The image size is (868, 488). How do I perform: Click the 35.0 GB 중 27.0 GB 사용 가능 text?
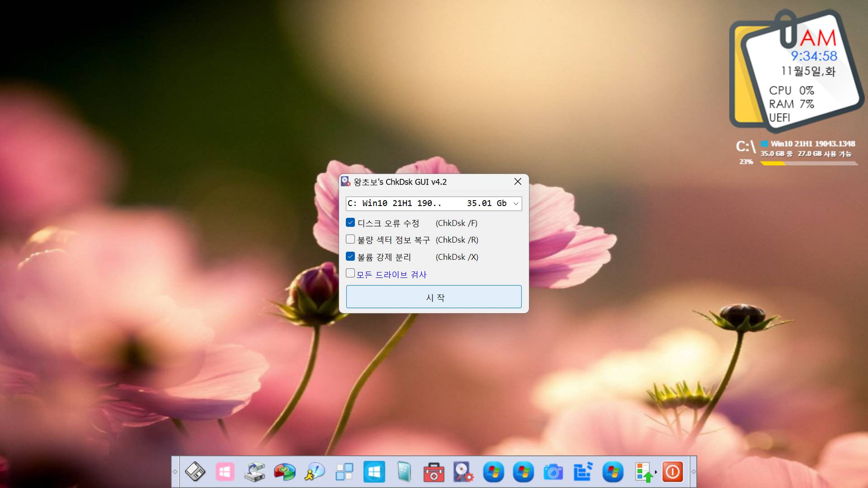(x=806, y=154)
